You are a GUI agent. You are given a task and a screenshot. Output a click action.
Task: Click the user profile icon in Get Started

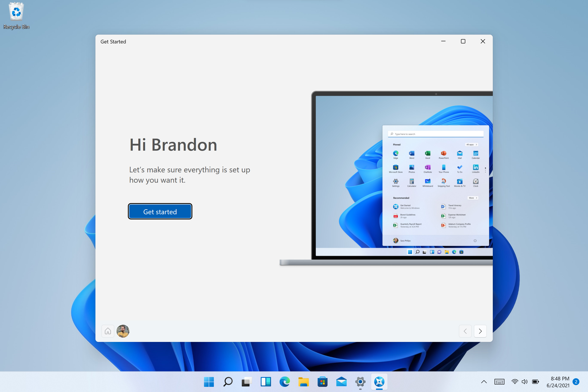tap(124, 330)
